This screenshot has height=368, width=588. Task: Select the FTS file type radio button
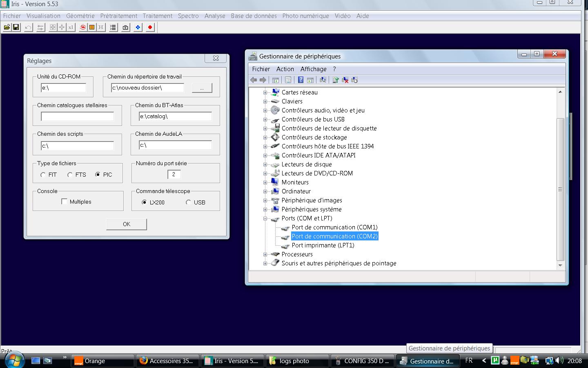pyautogui.click(x=70, y=175)
